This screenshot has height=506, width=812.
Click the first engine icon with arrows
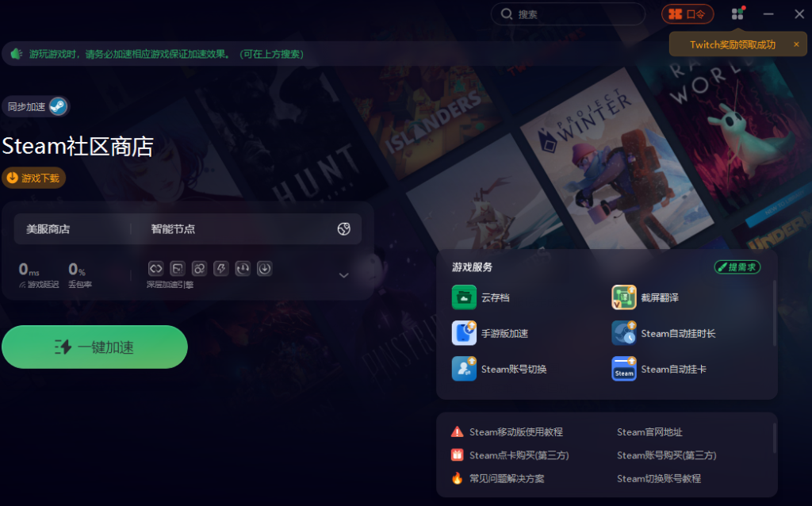click(x=156, y=268)
